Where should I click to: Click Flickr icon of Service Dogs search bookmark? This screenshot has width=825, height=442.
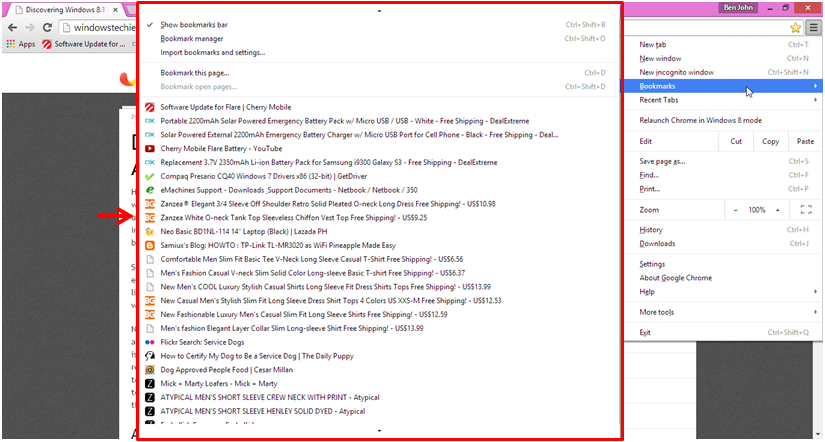click(150, 342)
